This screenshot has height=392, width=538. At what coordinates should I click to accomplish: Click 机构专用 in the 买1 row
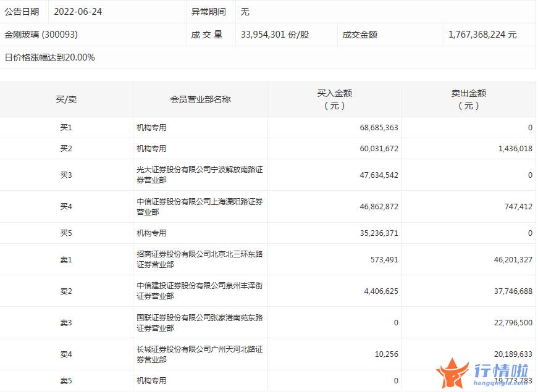point(151,128)
